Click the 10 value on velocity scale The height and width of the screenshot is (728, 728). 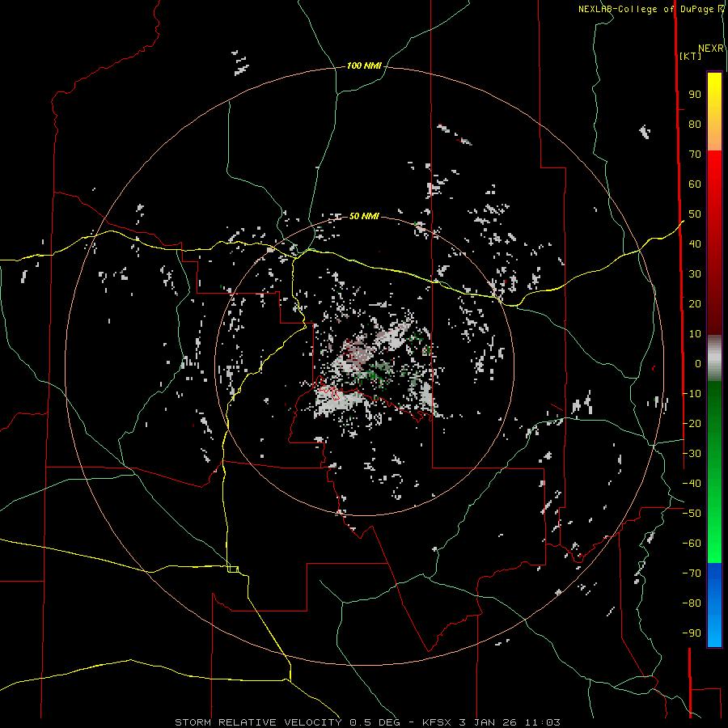695,334
